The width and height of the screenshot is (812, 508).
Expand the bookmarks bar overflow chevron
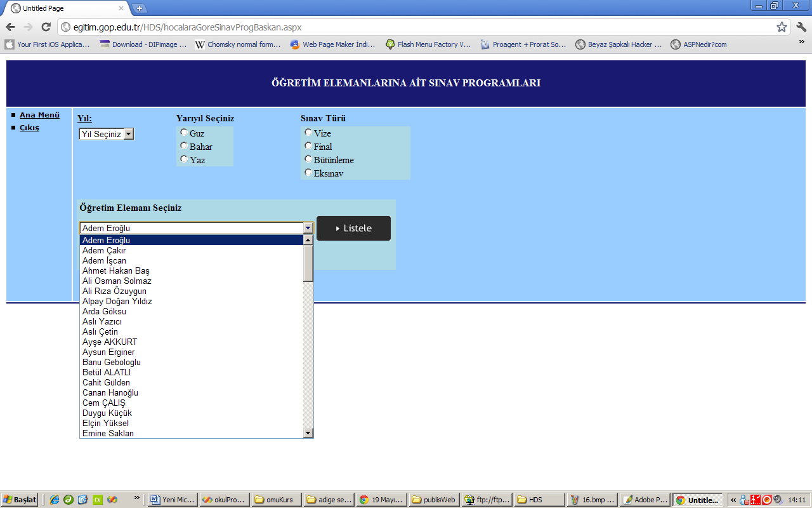point(801,43)
